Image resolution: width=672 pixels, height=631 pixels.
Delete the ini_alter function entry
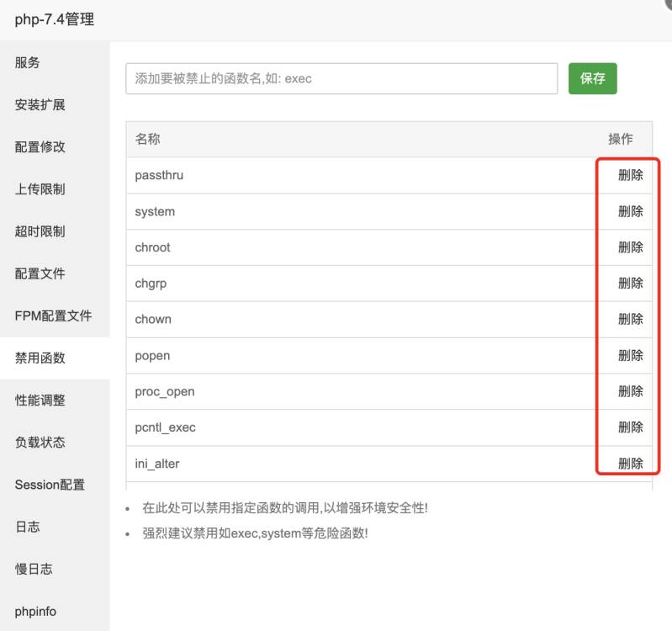[x=630, y=464]
